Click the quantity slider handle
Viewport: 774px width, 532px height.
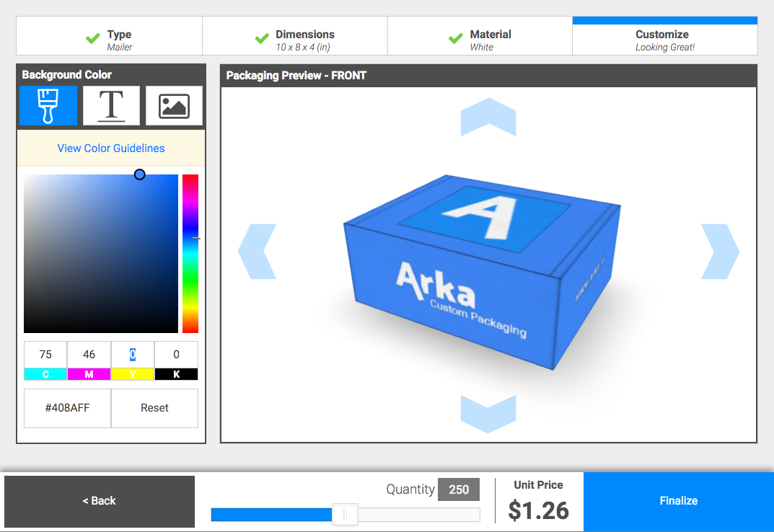click(345, 515)
